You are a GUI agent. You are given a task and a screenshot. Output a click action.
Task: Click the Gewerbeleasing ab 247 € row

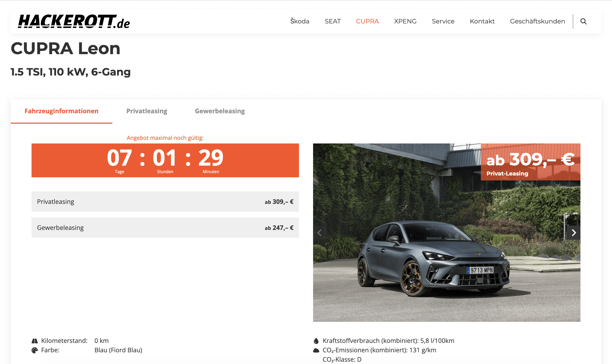coord(165,228)
